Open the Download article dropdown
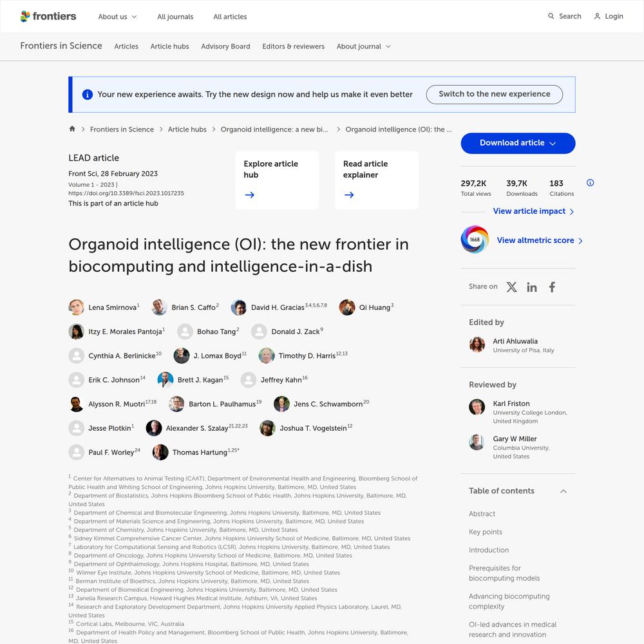 click(x=518, y=143)
